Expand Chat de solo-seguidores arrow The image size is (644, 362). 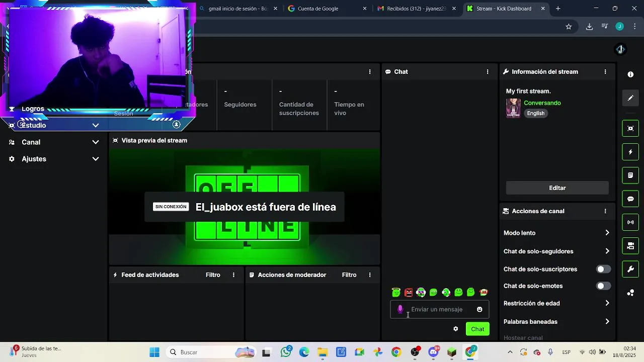click(x=607, y=251)
